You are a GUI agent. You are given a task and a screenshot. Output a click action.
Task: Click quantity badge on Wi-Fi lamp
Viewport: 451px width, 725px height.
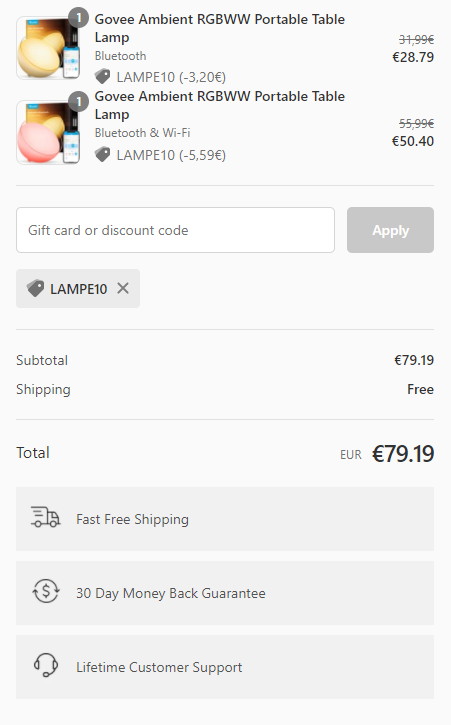click(x=79, y=102)
